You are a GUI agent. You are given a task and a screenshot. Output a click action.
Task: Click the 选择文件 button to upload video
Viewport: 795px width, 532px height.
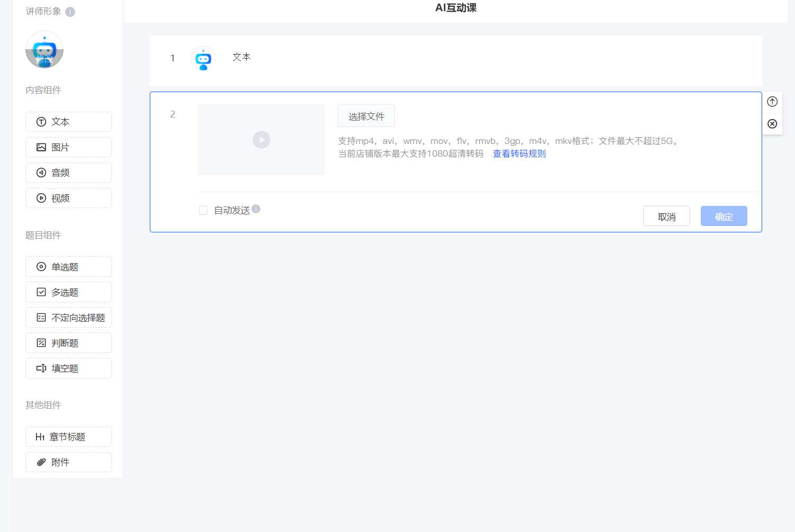(x=366, y=116)
